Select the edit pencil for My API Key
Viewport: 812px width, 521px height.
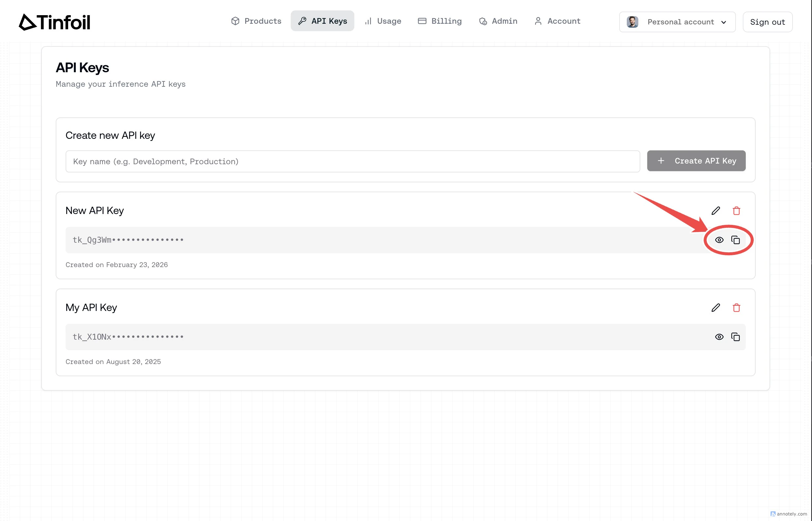(716, 308)
